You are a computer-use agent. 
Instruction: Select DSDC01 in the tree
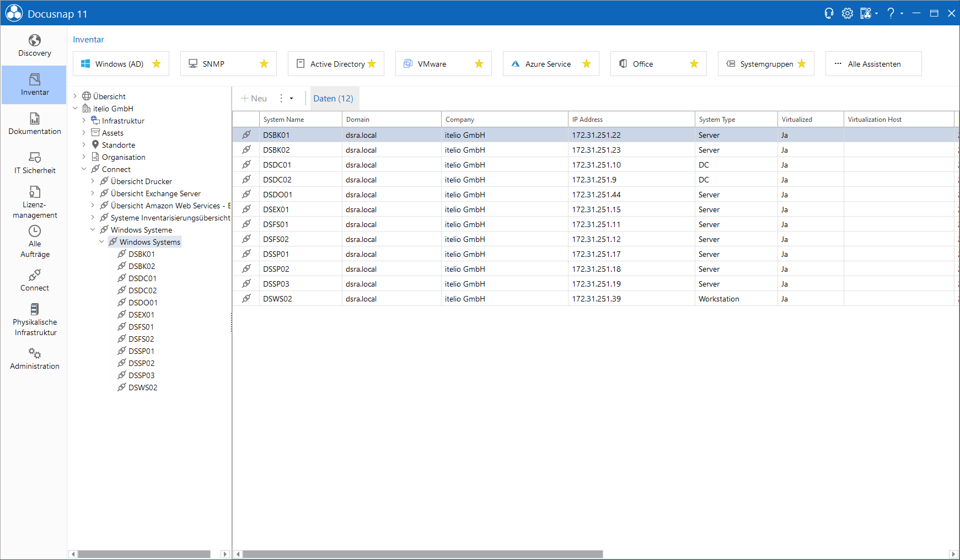[x=142, y=278]
